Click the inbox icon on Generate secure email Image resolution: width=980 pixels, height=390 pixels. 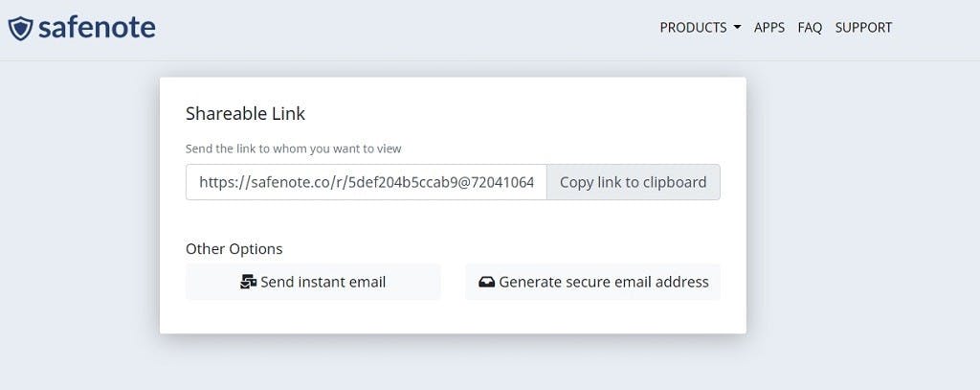486,282
